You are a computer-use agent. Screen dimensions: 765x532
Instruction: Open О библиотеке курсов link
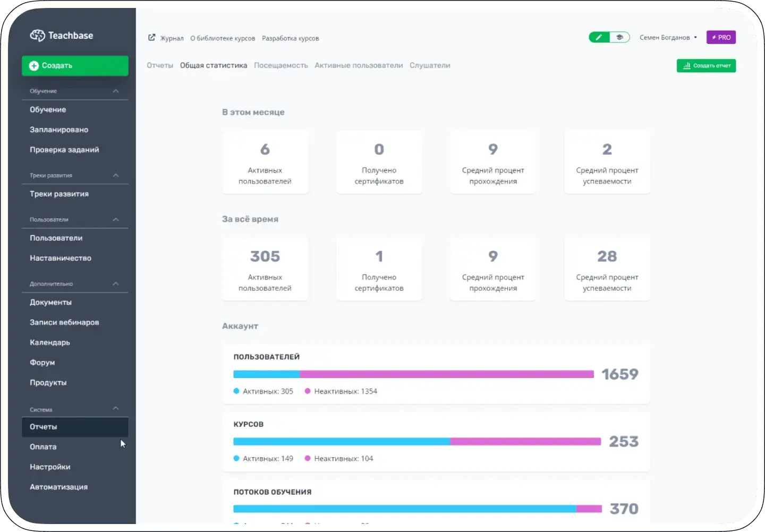point(223,38)
